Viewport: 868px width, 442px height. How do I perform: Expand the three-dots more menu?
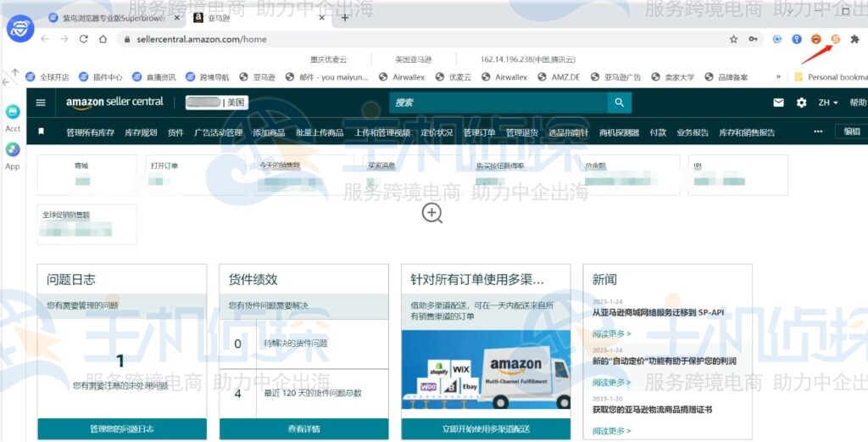pos(818,131)
